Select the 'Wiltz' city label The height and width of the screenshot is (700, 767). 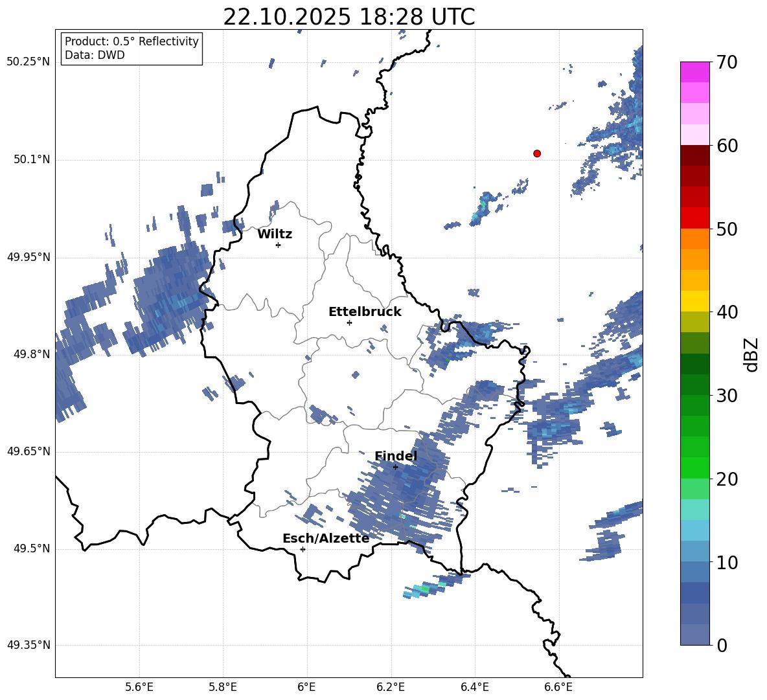[x=275, y=234]
